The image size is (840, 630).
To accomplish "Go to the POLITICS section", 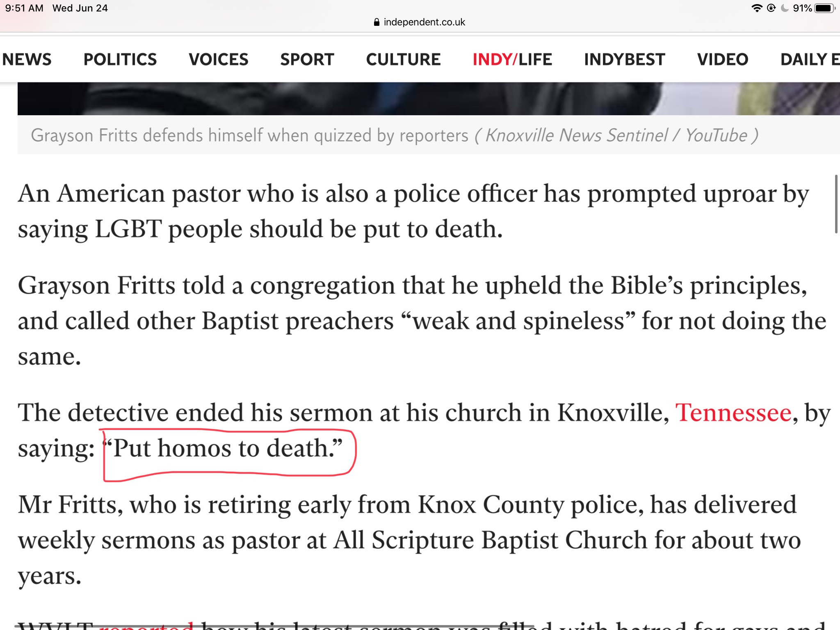I will click(120, 59).
